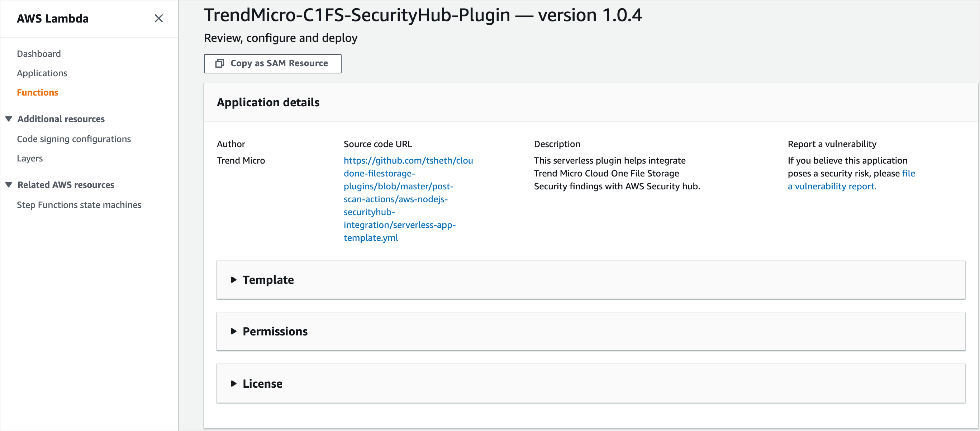This screenshot has height=431, width=980.
Task: Open the Dashboard navigation item
Action: click(x=39, y=54)
